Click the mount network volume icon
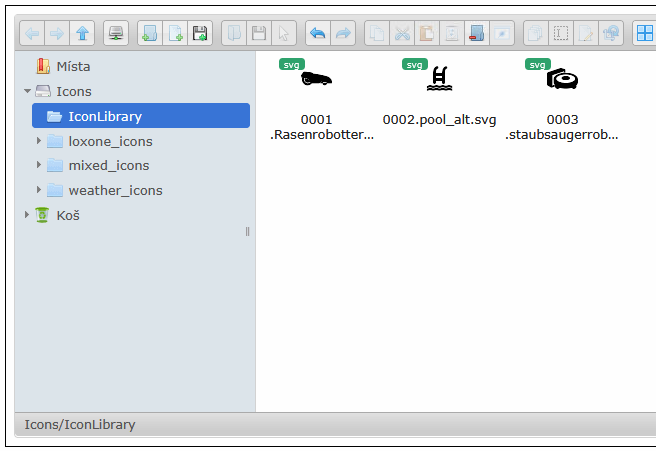Viewport: 656px width, 451px height. [x=116, y=33]
